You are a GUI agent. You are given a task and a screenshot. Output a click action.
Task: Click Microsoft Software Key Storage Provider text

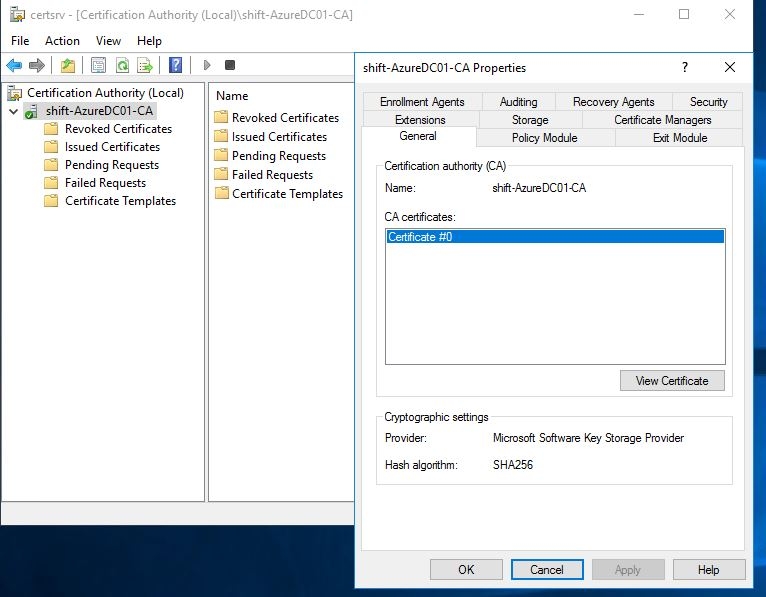tap(589, 438)
